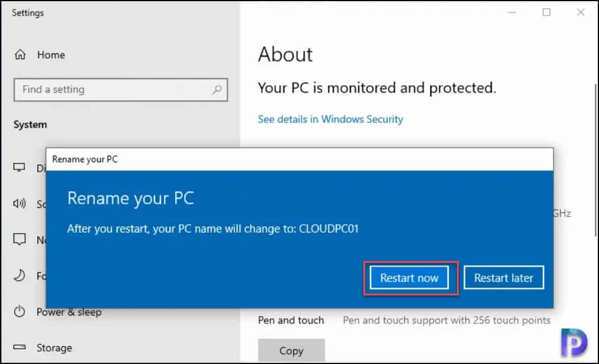Open See details in Windows Security link
Screen dimensions: 599x364
point(330,119)
